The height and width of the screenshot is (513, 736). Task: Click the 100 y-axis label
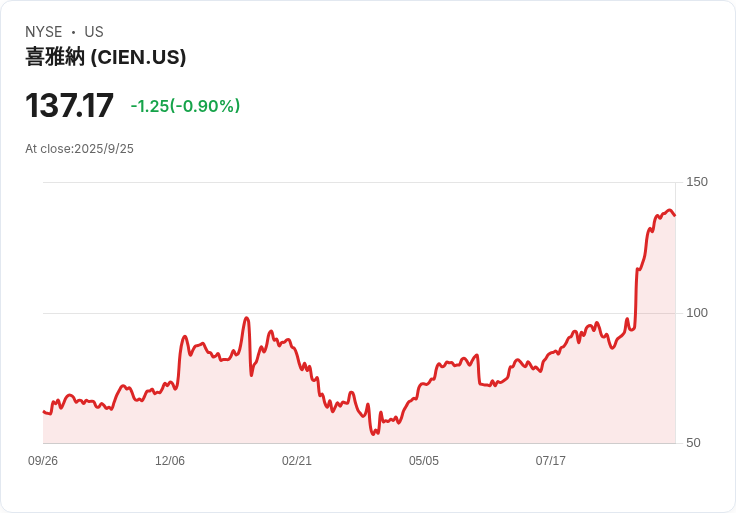click(x=697, y=313)
